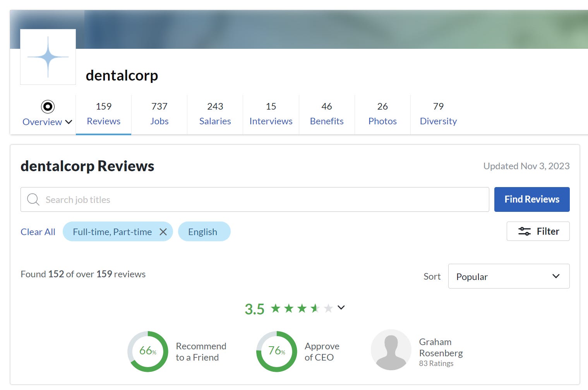The width and height of the screenshot is (588, 390).
Task: Go to the 243 Salaries tab
Action: [x=215, y=114]
